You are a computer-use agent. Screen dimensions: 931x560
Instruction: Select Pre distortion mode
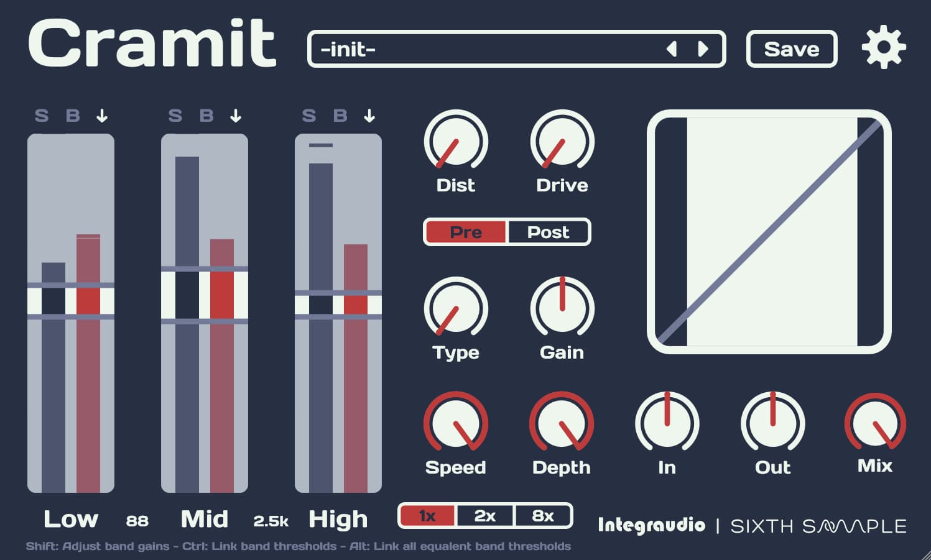pyautogui.click(x=466, y=232)
